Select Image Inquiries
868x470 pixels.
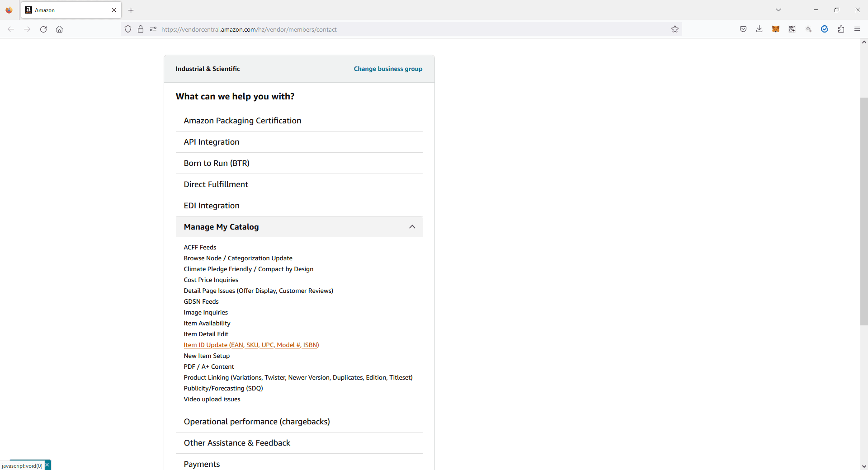tap(206, 312)
